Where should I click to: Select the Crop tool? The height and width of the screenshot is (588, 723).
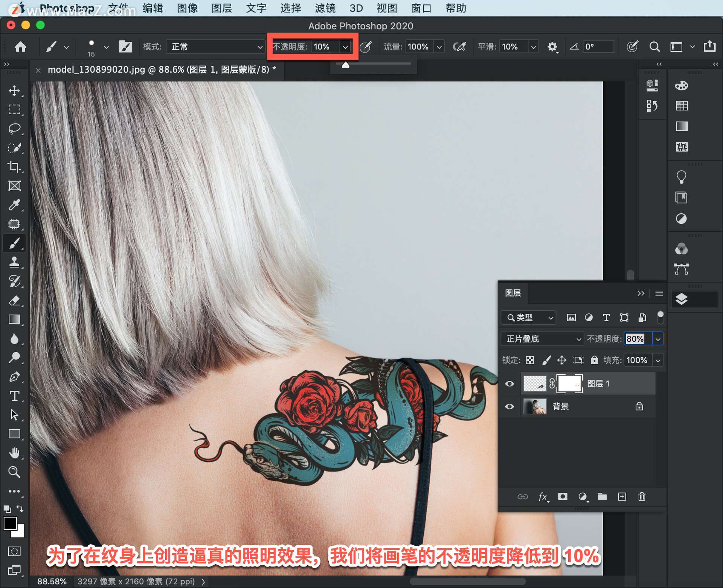[14, 166]
